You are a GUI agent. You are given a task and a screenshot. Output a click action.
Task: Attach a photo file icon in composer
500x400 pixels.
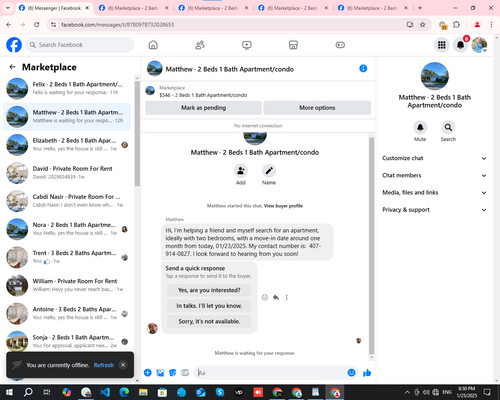[x=160, y=373]
